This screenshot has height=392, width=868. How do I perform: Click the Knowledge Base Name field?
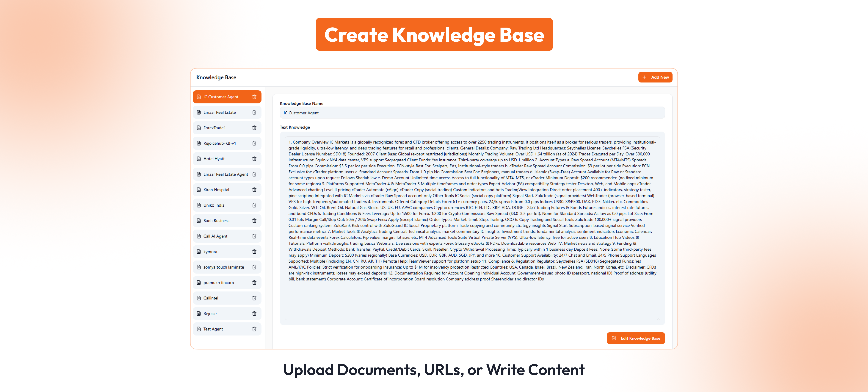pos(472,113)
